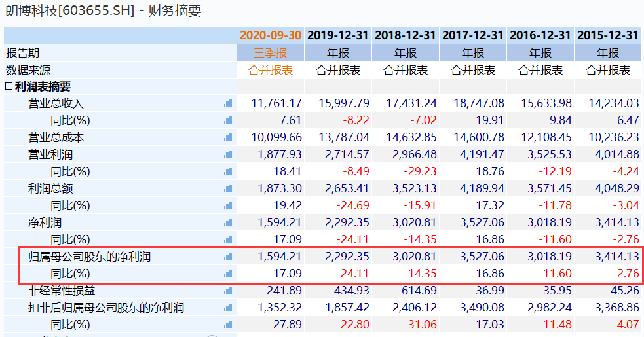The height and width of the screenshot is (337, 644).
Task: Click the 2015-12-31 column header
Action: pyautogui.click(x=607, y=35)
